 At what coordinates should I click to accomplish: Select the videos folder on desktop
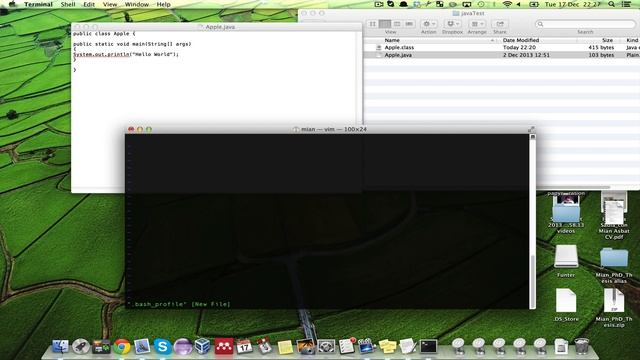click(x=566, y=212)
